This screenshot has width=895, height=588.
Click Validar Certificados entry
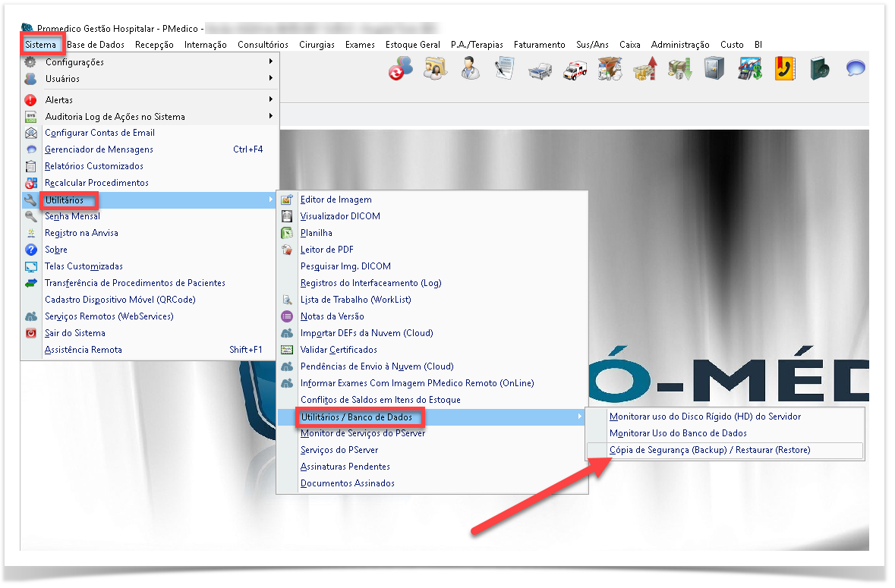pyautogui.click(x=339, y=350)
